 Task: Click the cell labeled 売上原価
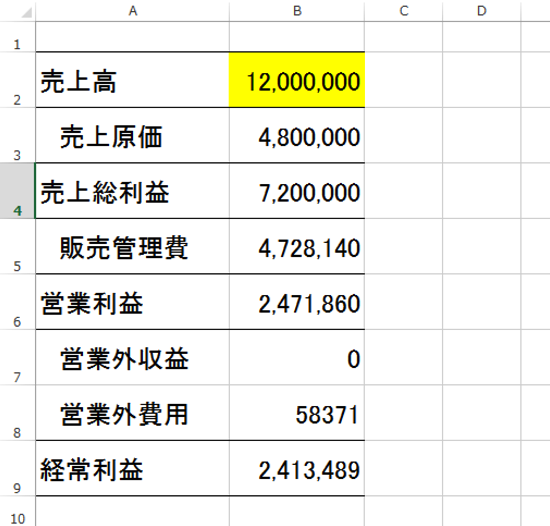pyautogui.click(x=132, y=135)
